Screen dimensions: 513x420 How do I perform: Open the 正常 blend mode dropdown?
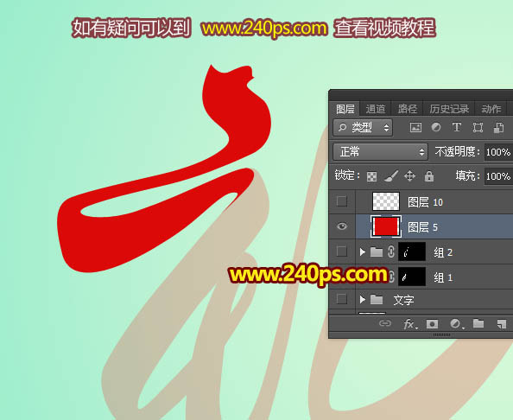pyautogui.click(x=381, y=152)
